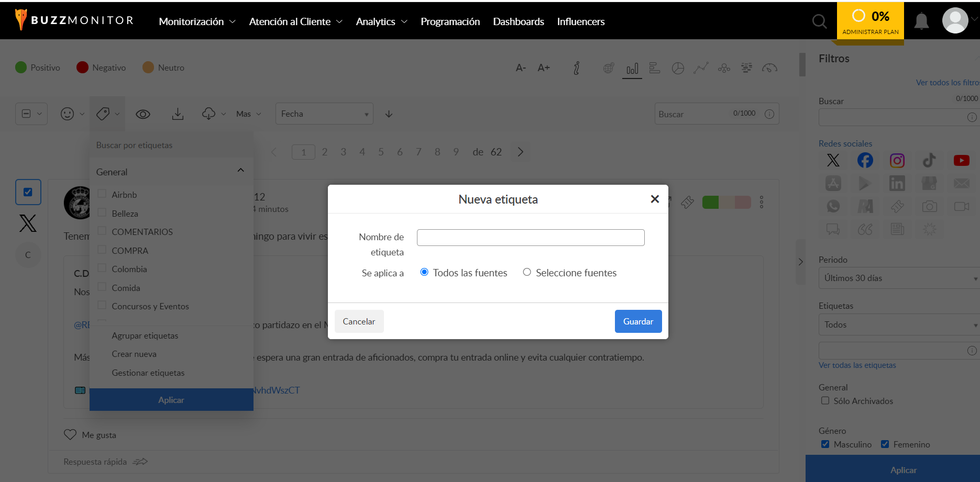Click the Cancelar button

(x=359, y=321)
